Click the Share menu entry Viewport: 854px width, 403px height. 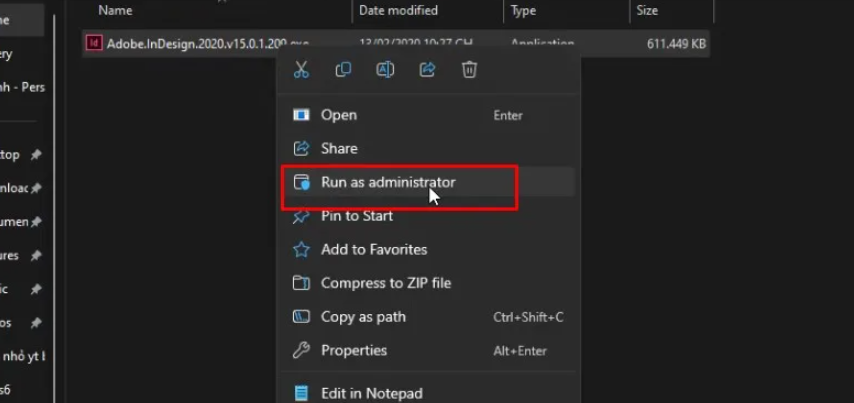(x=339, y=148)
